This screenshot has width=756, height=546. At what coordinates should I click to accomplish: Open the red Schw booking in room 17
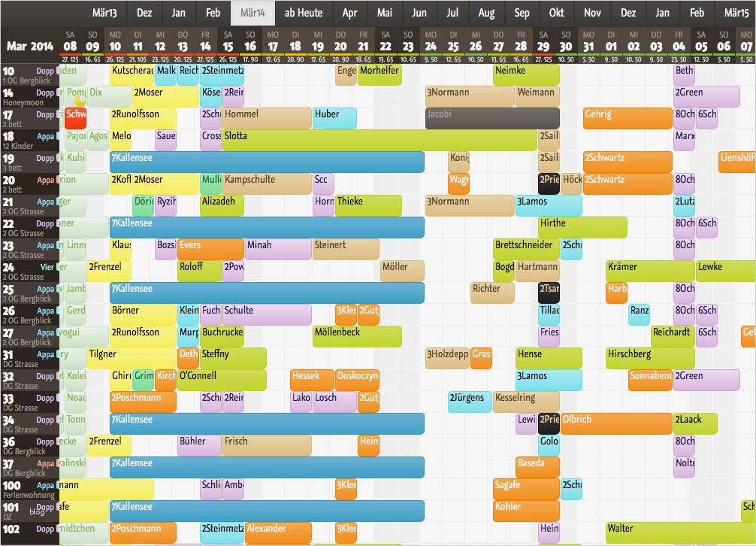pos(75,118)
